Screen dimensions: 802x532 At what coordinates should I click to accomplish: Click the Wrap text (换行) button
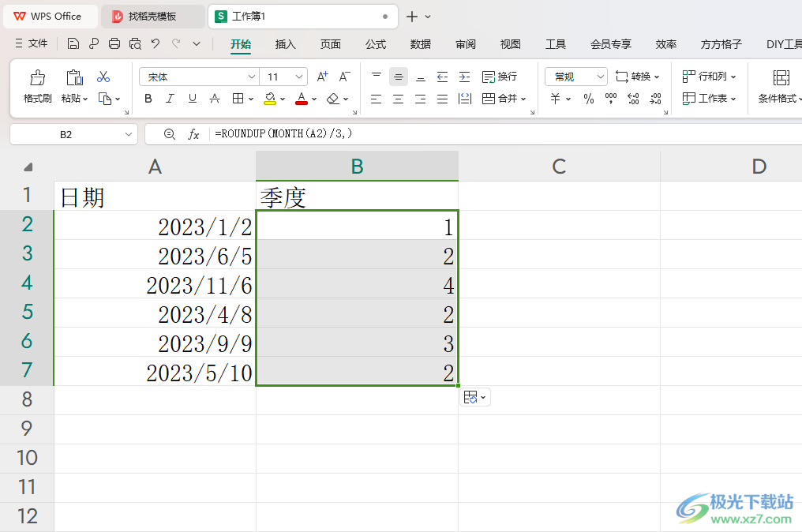click(x=500, y=77)
